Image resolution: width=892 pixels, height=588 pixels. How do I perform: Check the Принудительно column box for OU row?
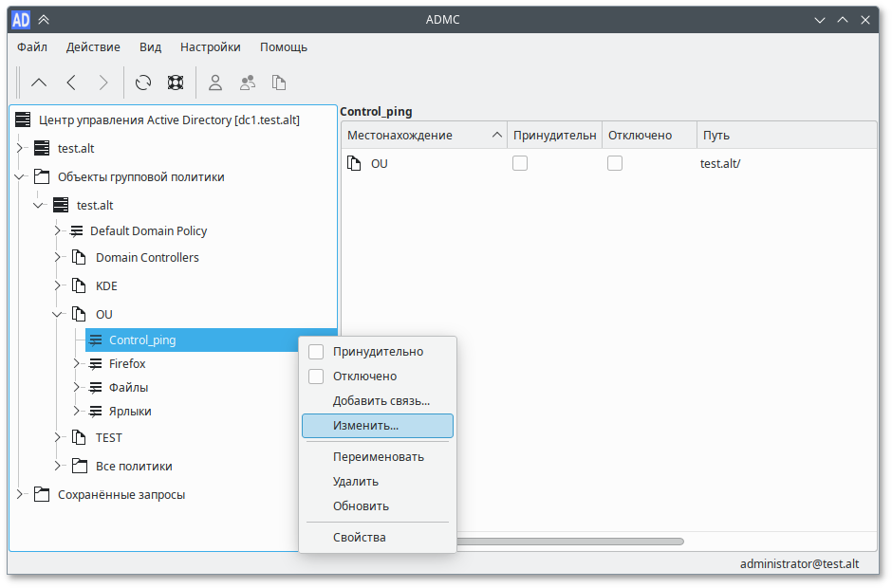tap(520, 163)
